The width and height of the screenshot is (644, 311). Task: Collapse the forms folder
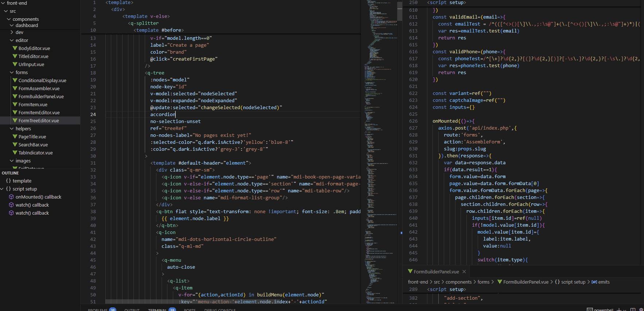click(12, 72)
